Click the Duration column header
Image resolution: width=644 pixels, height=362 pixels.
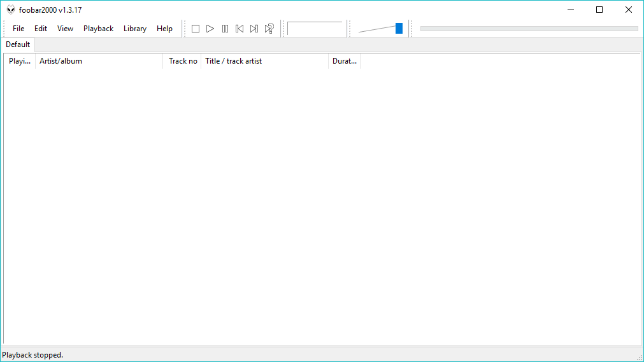[x=345, y=61]
